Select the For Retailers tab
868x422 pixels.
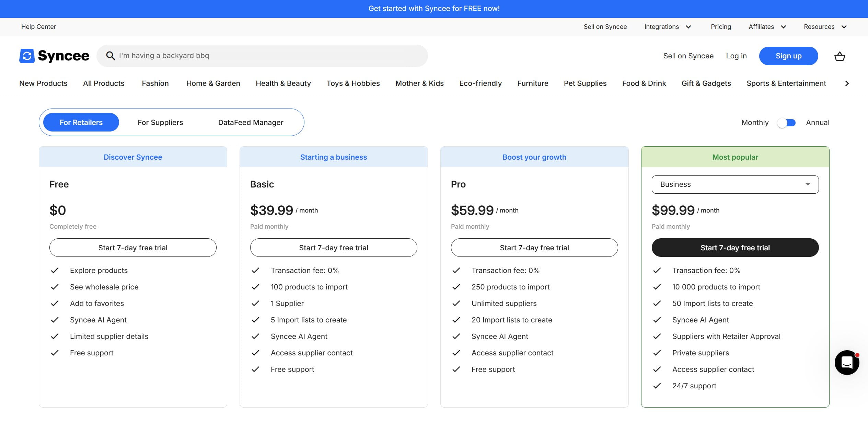click(x=81, y=122)
